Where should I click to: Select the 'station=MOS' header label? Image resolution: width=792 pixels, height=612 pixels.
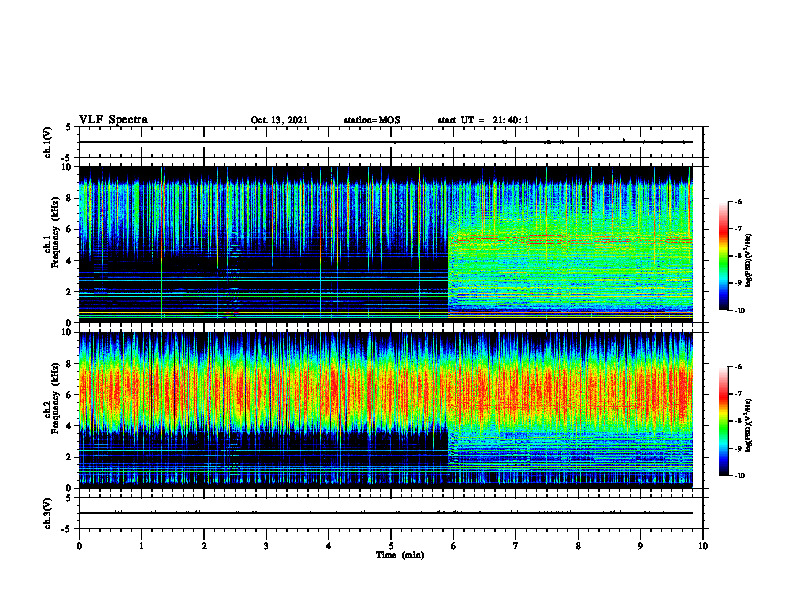click(372, 120)
